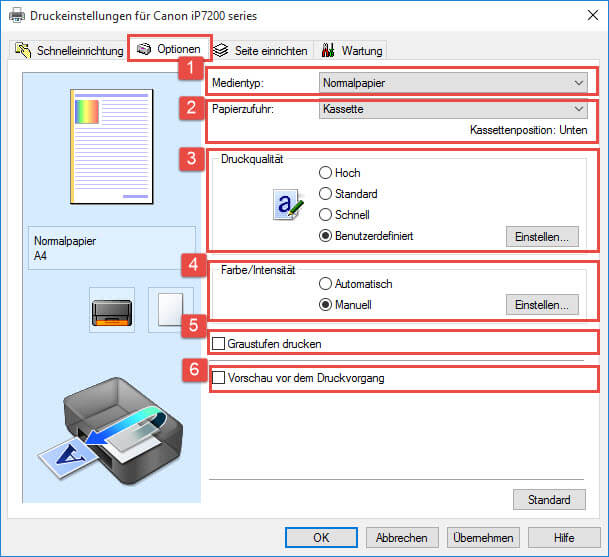
Task: Switch to the Seite einrichten tab
Action: [261, 50]
